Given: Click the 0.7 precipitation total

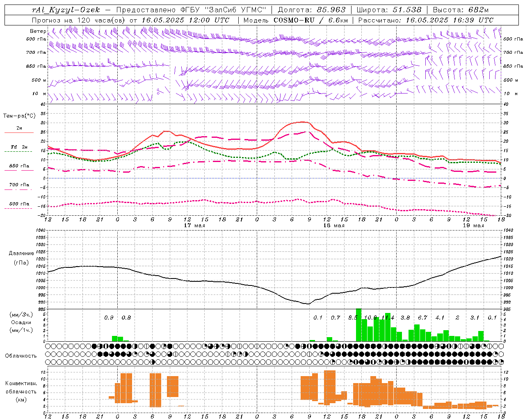Looking at the screenshot, I should (x=336, y=318).
